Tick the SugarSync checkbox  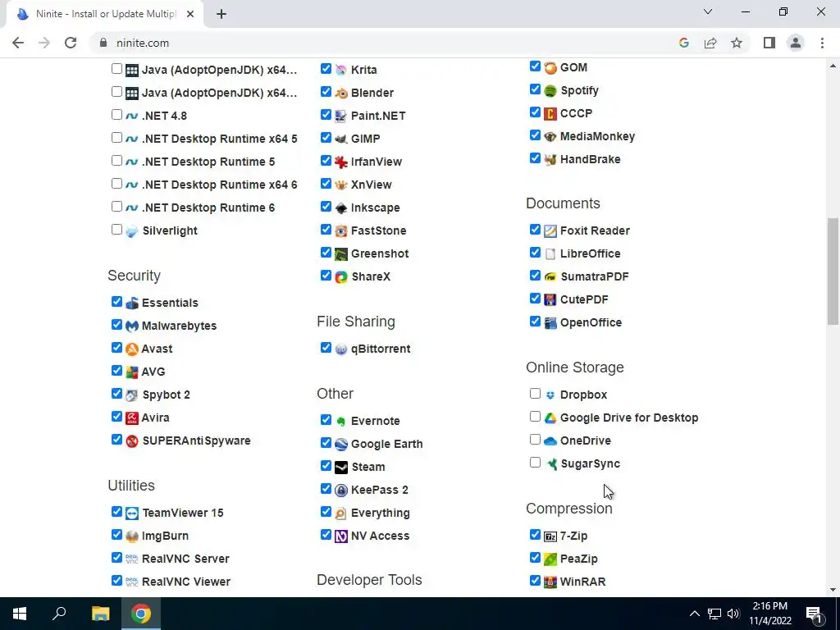(x=535, y=463)
